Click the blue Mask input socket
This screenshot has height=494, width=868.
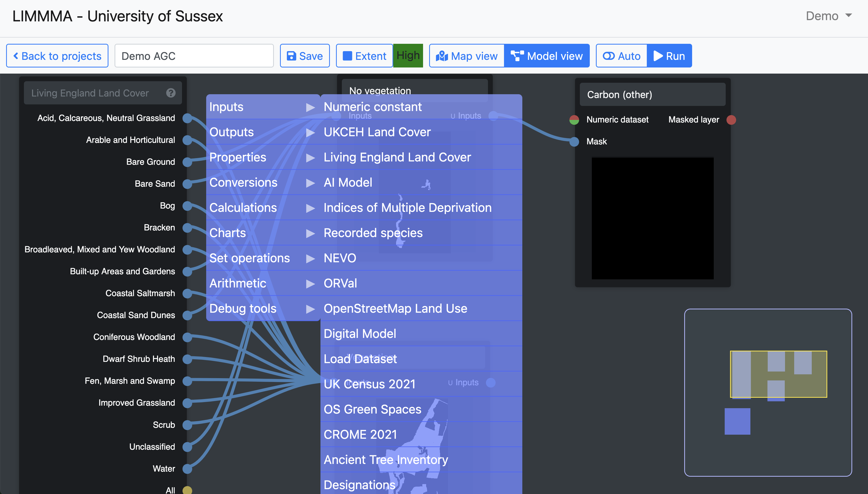574,142
